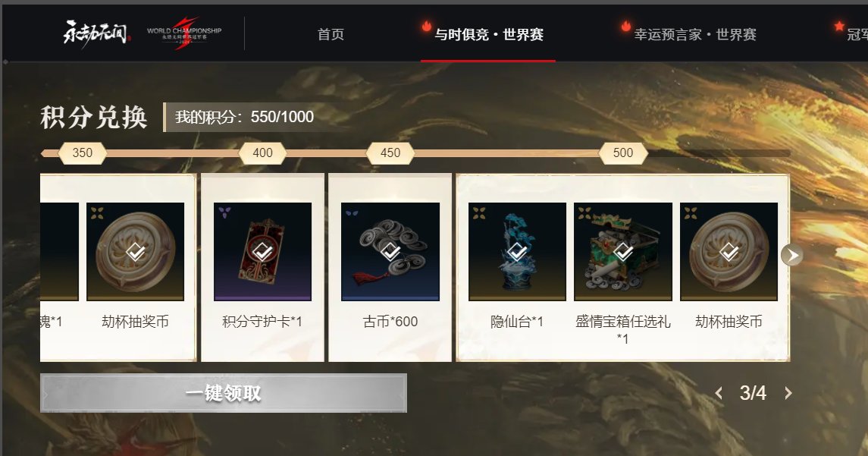The height and width of the screenshot is (456, 868).
Task: Select the 古币*600 coins reward icon
Action: [390, 252]
